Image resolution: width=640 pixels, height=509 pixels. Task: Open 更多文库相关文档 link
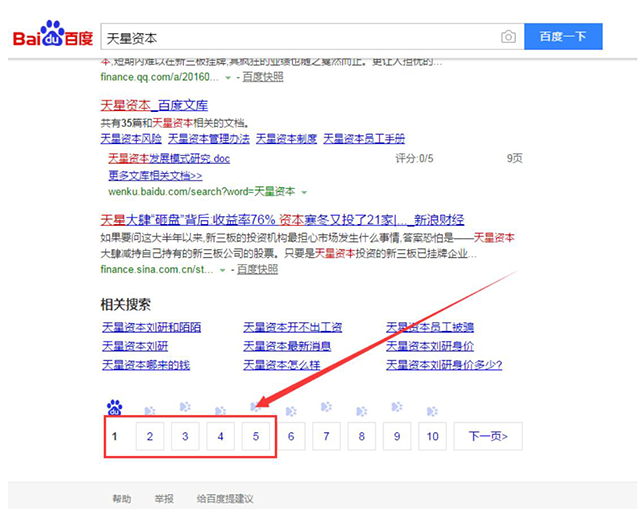pyautogui.click(x=155, y=175)
